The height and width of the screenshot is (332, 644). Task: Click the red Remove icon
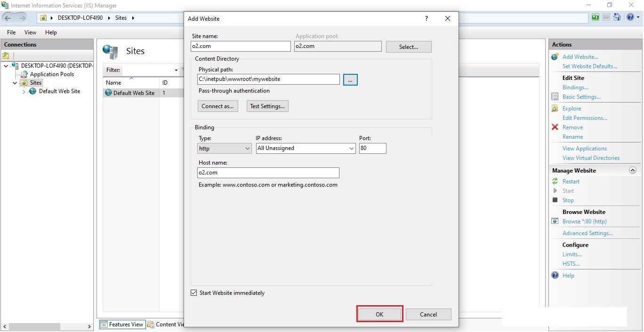[554, 127]
